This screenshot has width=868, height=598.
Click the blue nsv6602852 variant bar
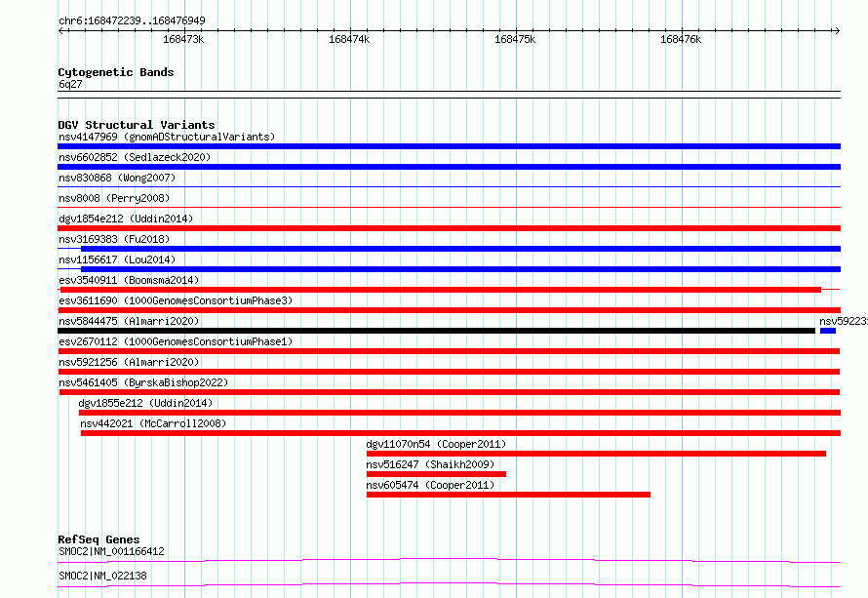click(449, 167)
